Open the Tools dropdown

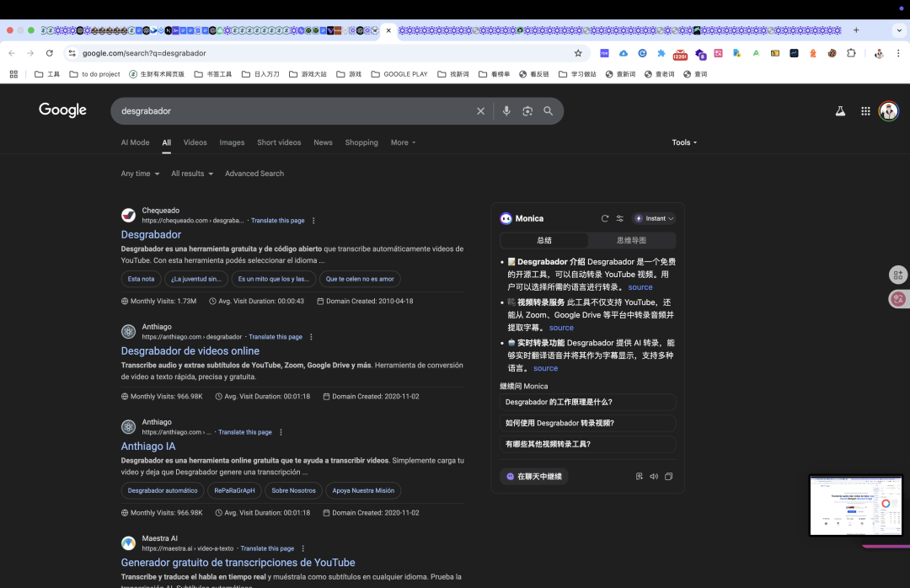tap(684, 142)
